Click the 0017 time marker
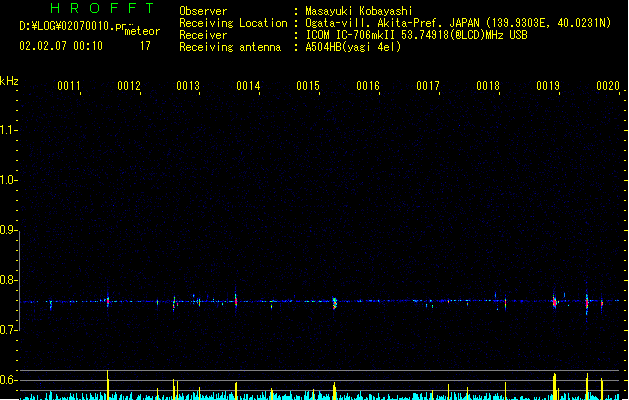629x400 pixels. point(428,86)
